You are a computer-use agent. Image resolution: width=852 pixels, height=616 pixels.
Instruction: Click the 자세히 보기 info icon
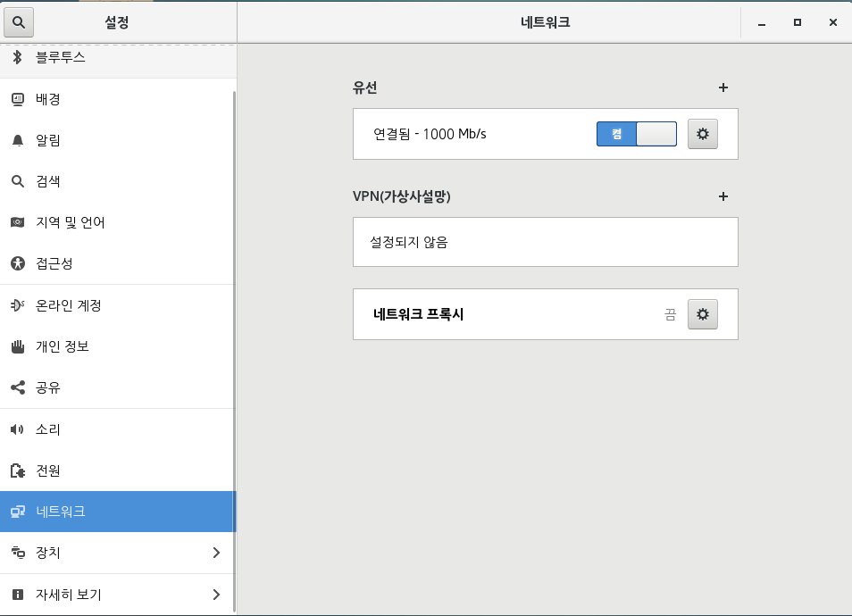(x=17, y=595)
